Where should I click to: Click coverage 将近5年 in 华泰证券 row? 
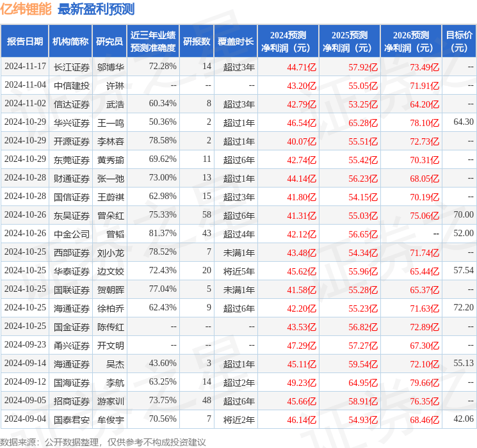click(x=239, y=271)
